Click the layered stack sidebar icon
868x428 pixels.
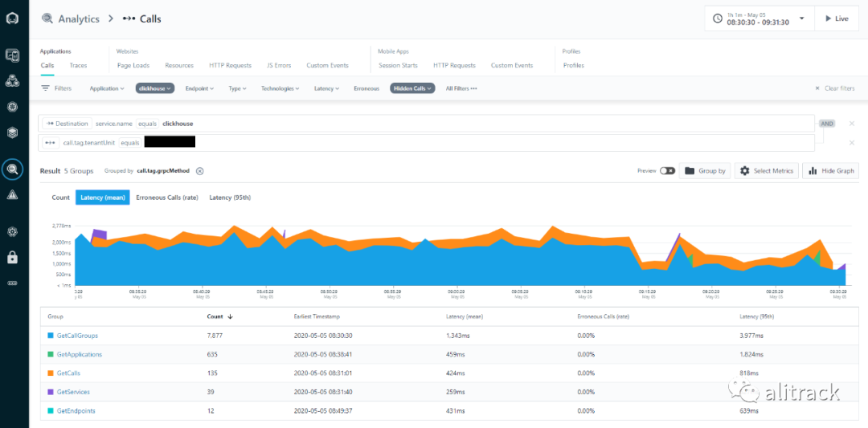(x=12, y=132)
